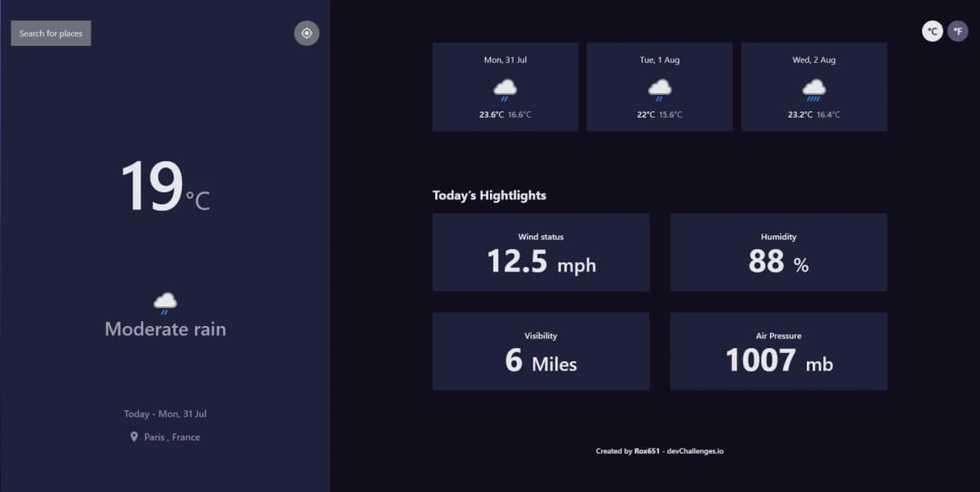
Task: Click the large Moderate rain weather icon
Action: click(x=163, y=302)
